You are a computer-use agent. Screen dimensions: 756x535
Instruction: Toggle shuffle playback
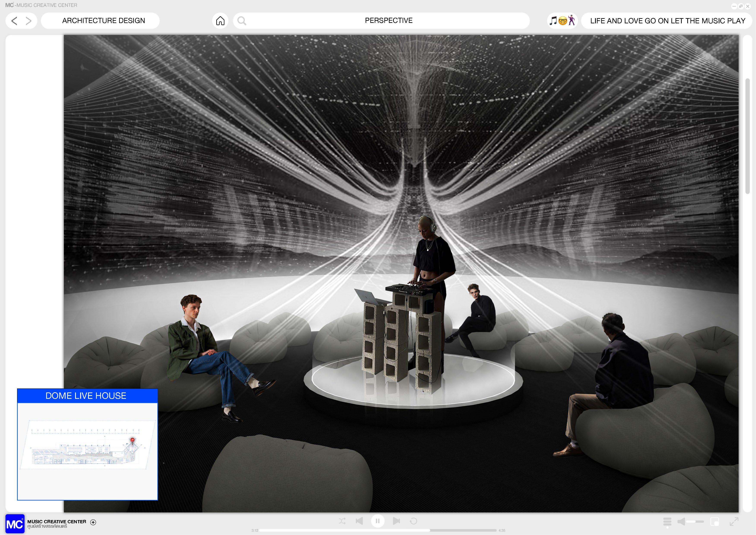click(342, 521)
